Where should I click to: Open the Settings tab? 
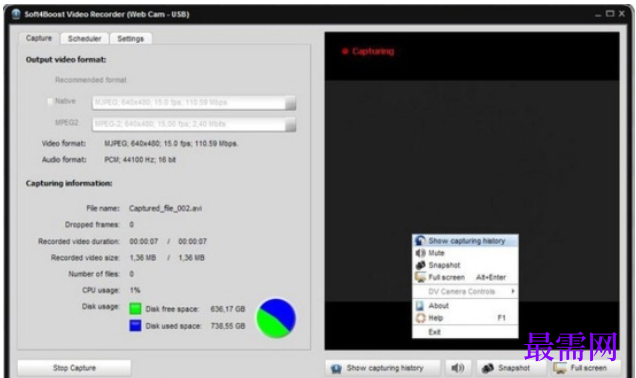(x=131, y=39)
